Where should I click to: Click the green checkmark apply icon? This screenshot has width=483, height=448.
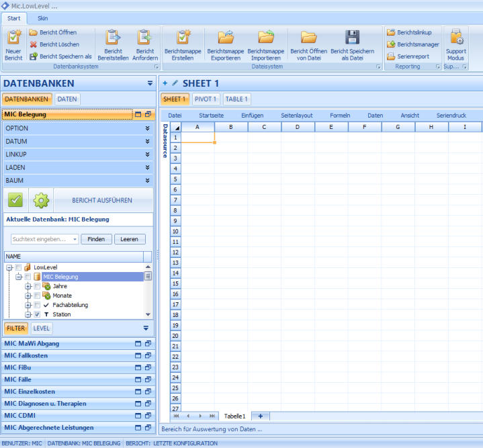15,200
